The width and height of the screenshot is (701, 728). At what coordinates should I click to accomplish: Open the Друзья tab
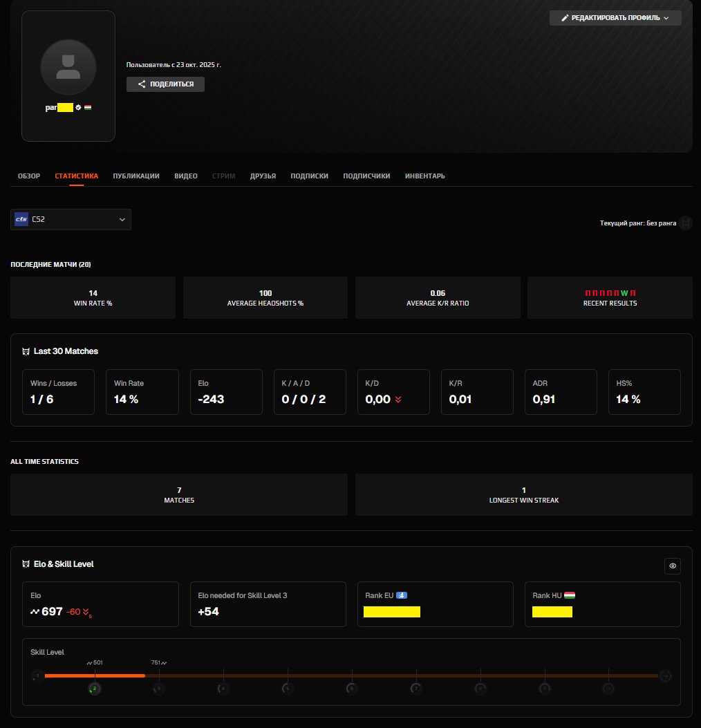pyautogui.click(x=263, y=176)
